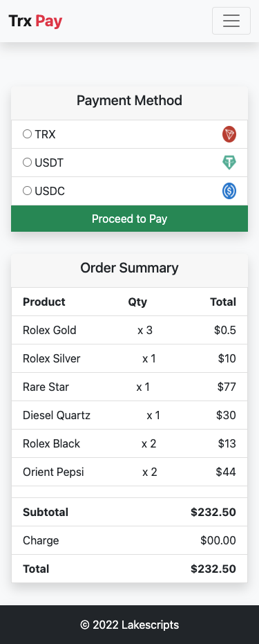Click the Rolex Black product name
The height and width of the screenshot is (644, 259).
52,443
